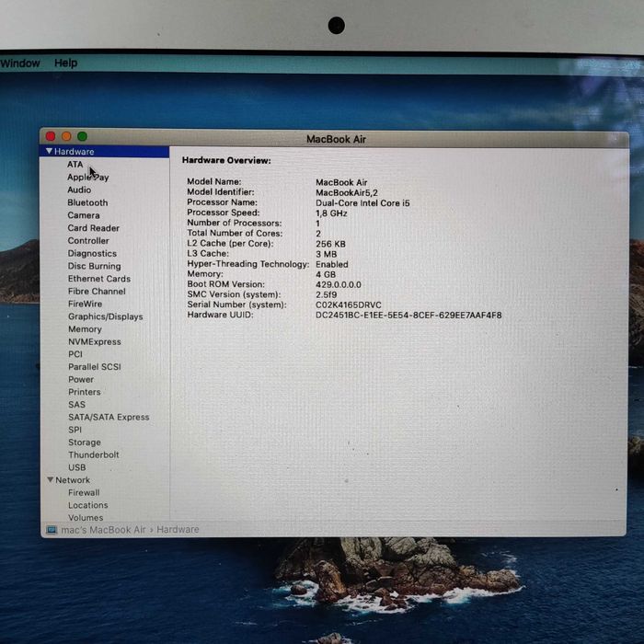Image resolution: width=644 pixels, height=644 pixels.
Task: Select Card Reader in the sidebar
Action: pyautogui.click(x=94, y=228)
